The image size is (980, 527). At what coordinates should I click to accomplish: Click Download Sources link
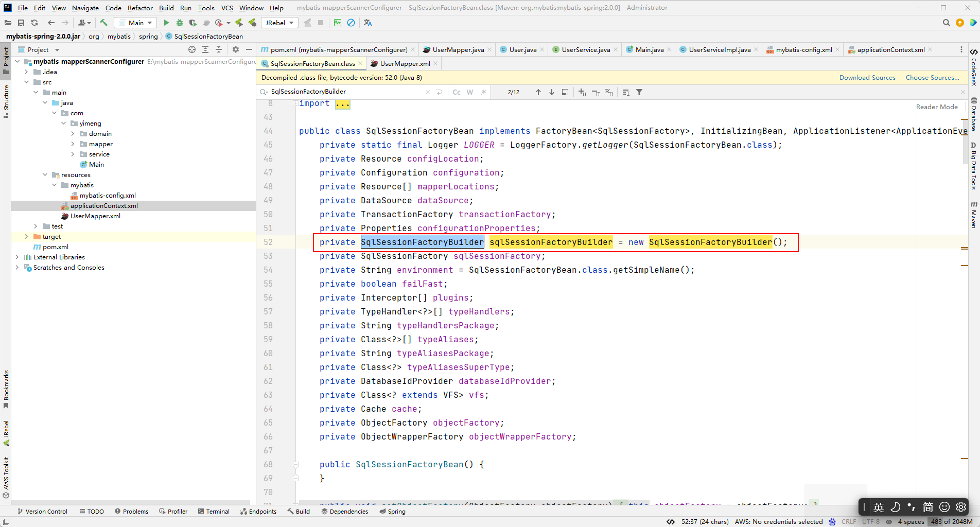click(867, 77)
